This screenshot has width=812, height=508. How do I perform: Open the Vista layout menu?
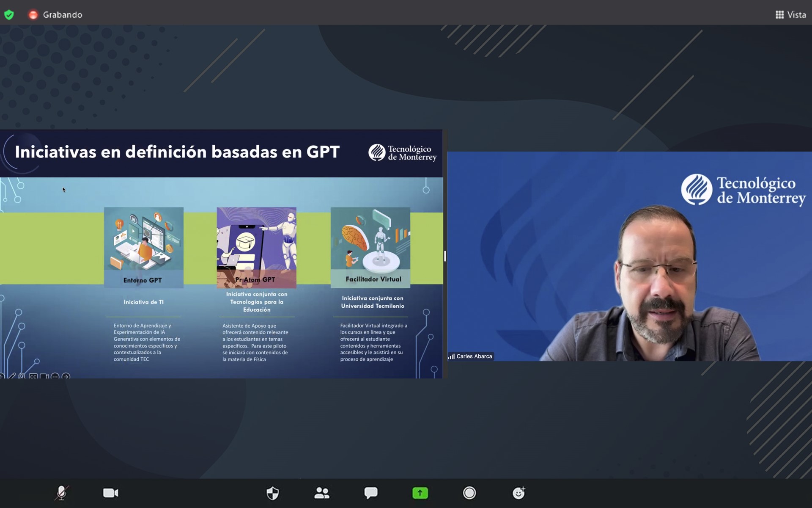pyautogui.click(x=791, y=15)
